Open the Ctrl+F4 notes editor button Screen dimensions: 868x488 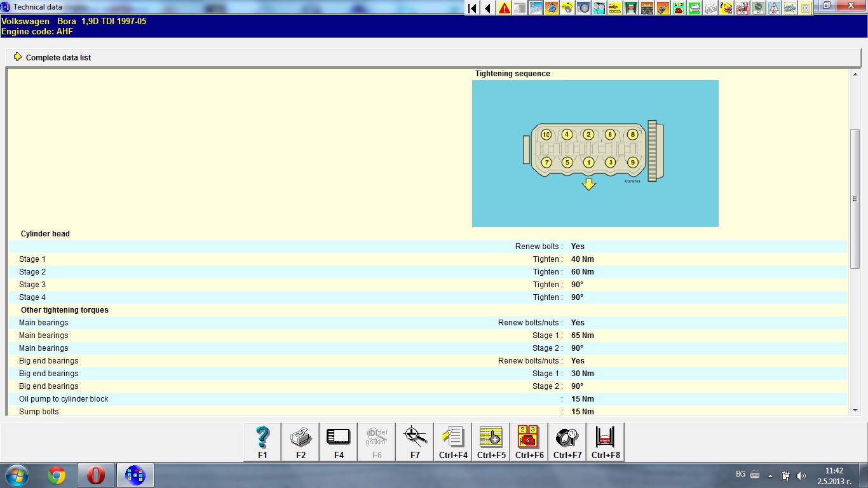(453, 442)
